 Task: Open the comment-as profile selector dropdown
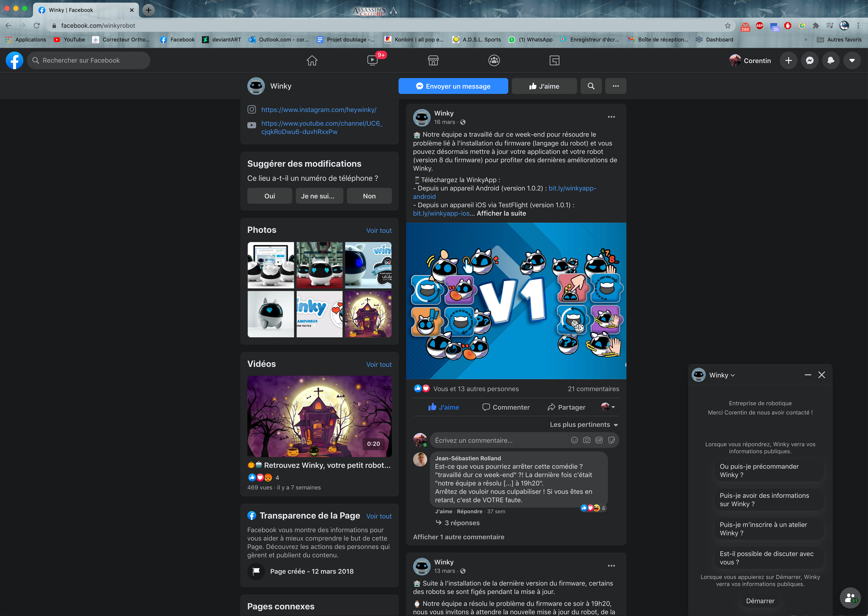pyautogui.click(x=608, y=407)
